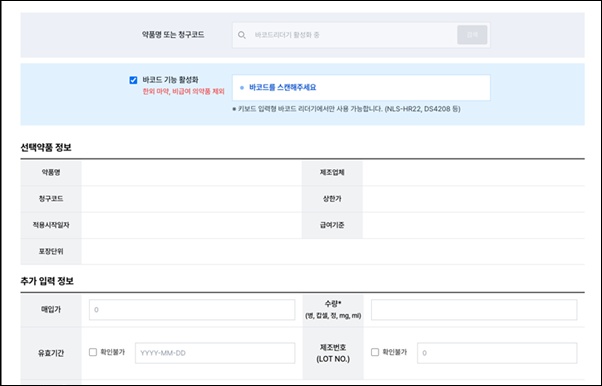Check 확인불가 for 제조번호 (LOT NO.)
The height and width of the screenshot is (386, 602).
[375, 352]
